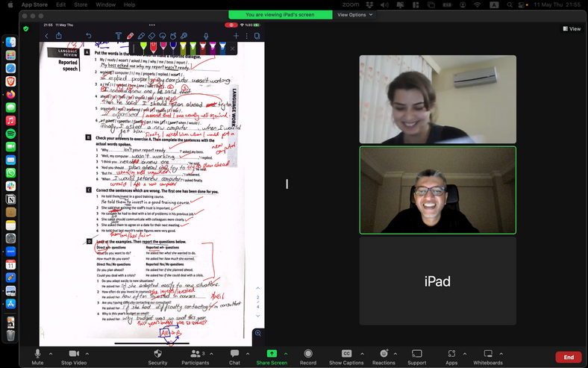This screenshot has height=368, width=588.
Task: Open the Edit menu
Action: click(x=60, y=4)
